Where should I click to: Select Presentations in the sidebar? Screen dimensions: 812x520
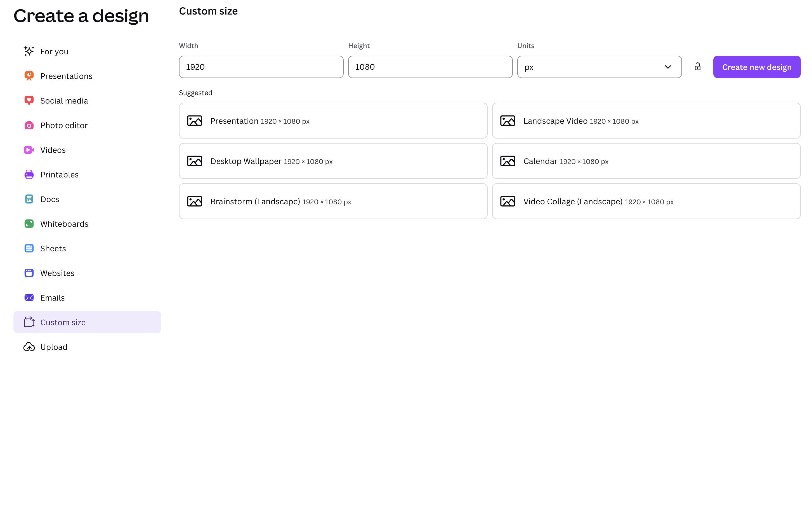click(87, 76)
